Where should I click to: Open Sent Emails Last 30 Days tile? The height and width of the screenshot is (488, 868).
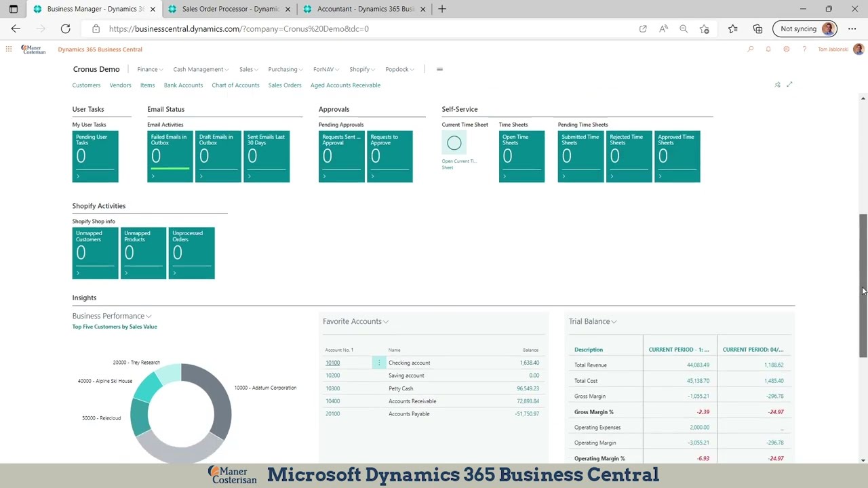tap(267, 157)
